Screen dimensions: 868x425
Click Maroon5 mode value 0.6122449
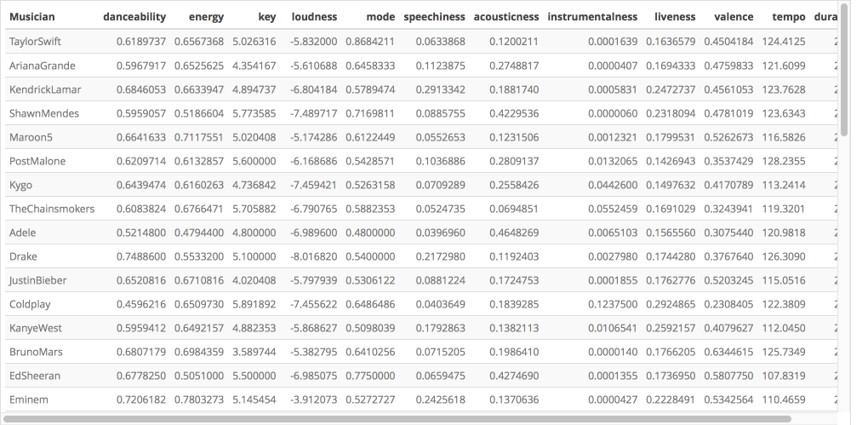[371, 137]
